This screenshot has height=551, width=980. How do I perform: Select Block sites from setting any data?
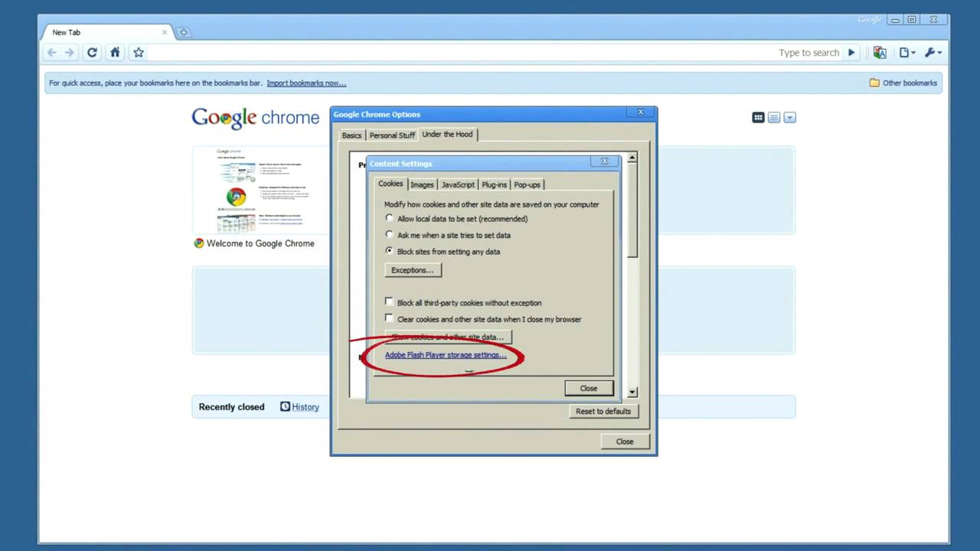390,251
